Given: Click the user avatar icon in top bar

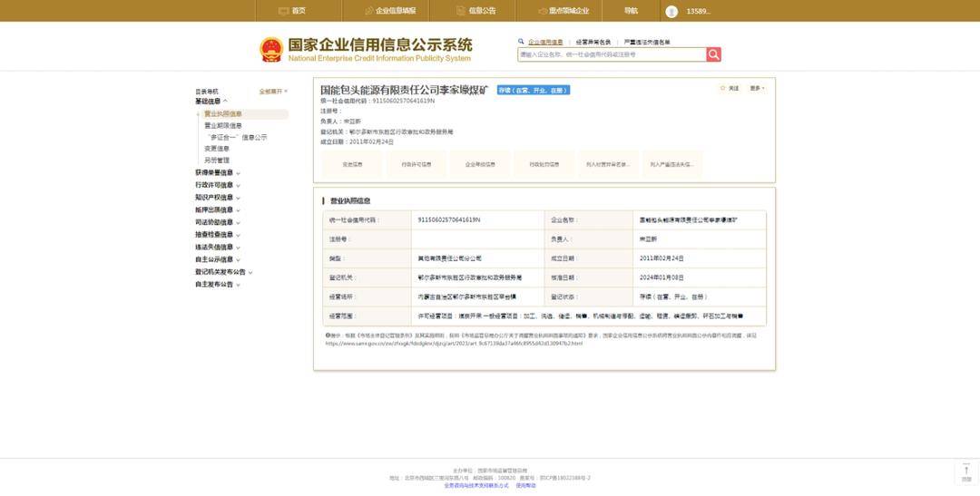Looking at the screenshot, I should click(671, 11).
